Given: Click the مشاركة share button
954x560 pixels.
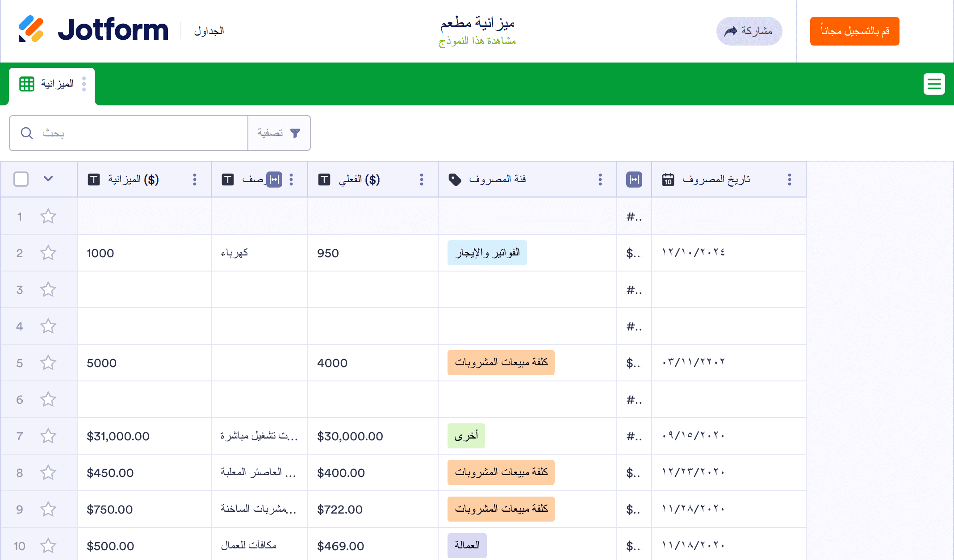Looking at the screenshot, I should click(x=749, y=31).
